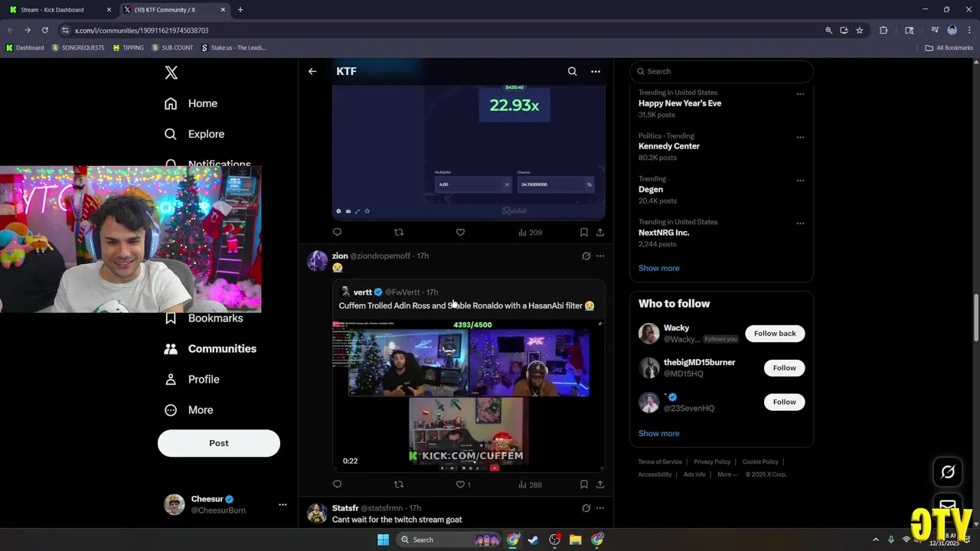The height and width of the screenshot is (551, 980).
Task: Play the Cuffem video thumbnail
Action: 469,396
